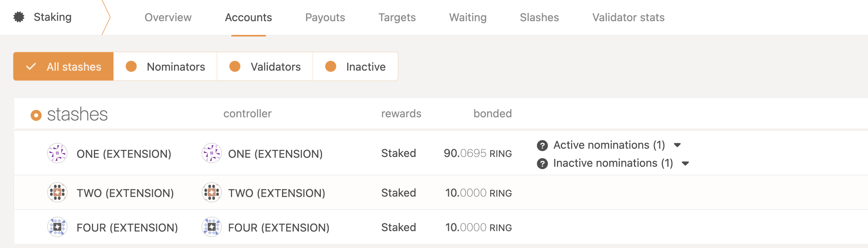Enable the Nominators filter
This screenshot has height=248, width=868.
coord(165,66)
